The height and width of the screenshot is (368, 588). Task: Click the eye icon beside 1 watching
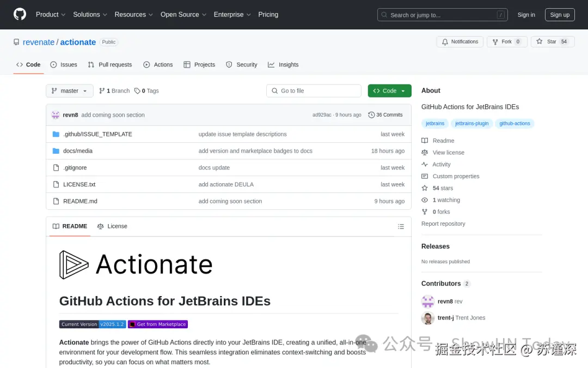pyautogui.click(x=425, y=200)
